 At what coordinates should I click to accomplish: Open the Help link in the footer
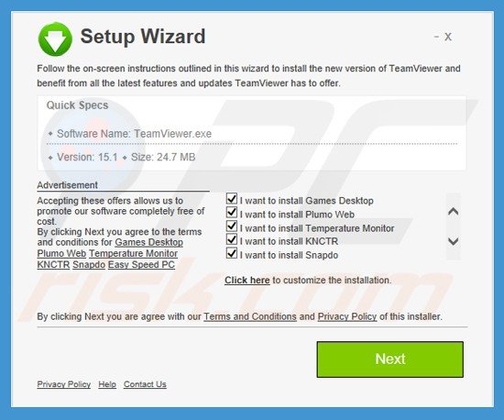point(107,384)
